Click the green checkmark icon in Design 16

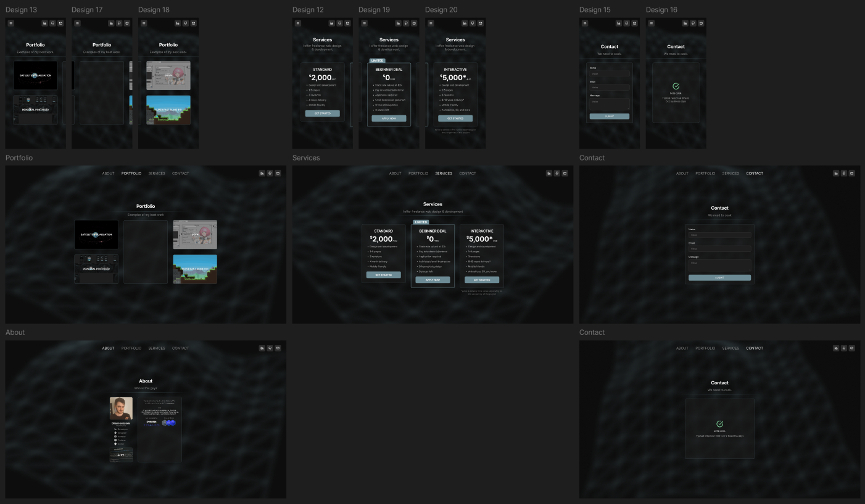pos(676,86)
